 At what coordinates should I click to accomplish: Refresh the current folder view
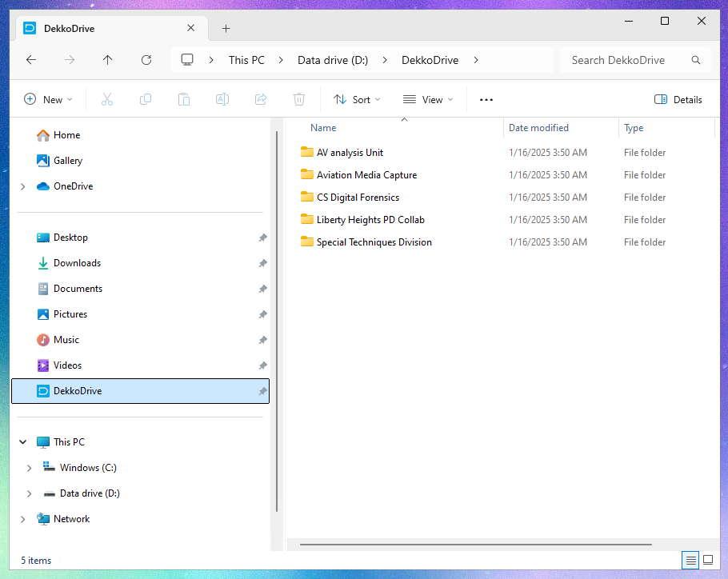coord(146,60)
